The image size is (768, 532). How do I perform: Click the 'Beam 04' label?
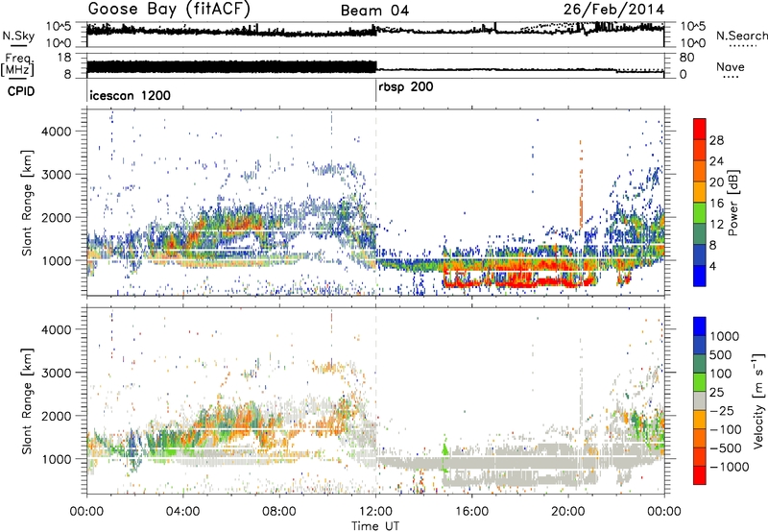click(x=374, y=11)
